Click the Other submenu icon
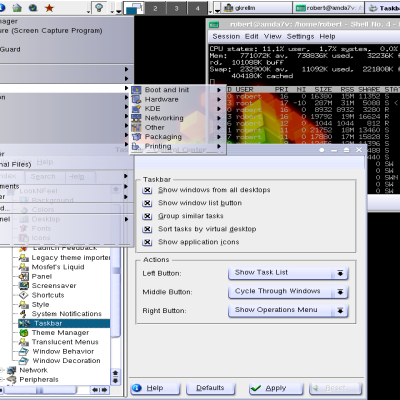Image resolution: width=400 pixels, height=400 pixels. pos(136,127)
